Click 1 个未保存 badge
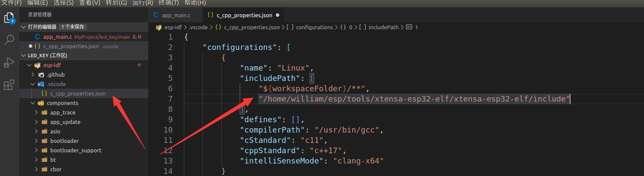The image size is (644, 176). 72,27
